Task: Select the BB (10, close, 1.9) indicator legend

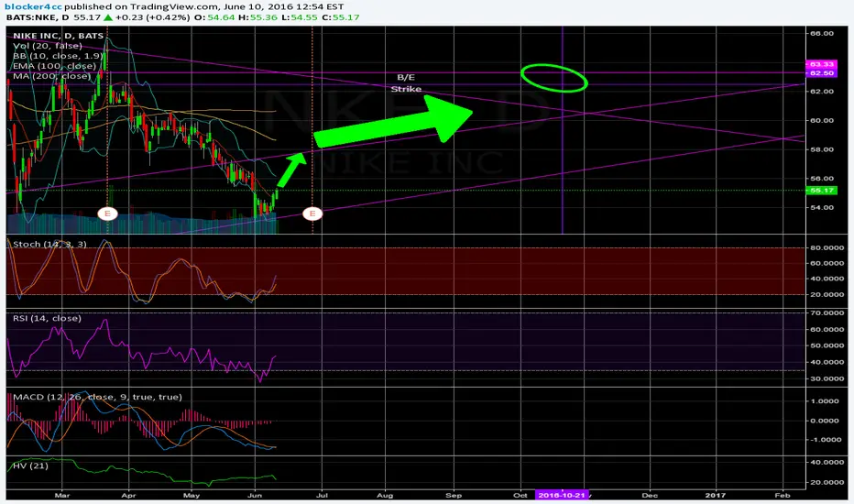Action: pyautogui.click(x=59, y=56)
